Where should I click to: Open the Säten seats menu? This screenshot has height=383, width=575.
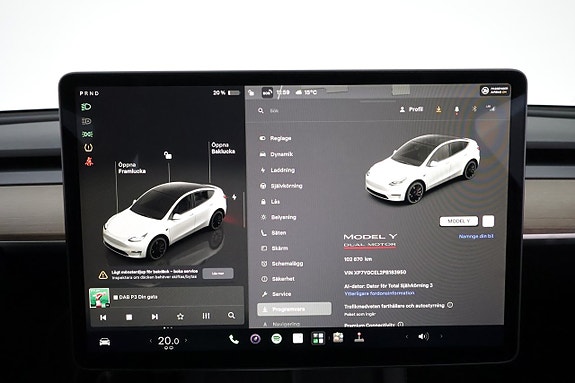273,233
